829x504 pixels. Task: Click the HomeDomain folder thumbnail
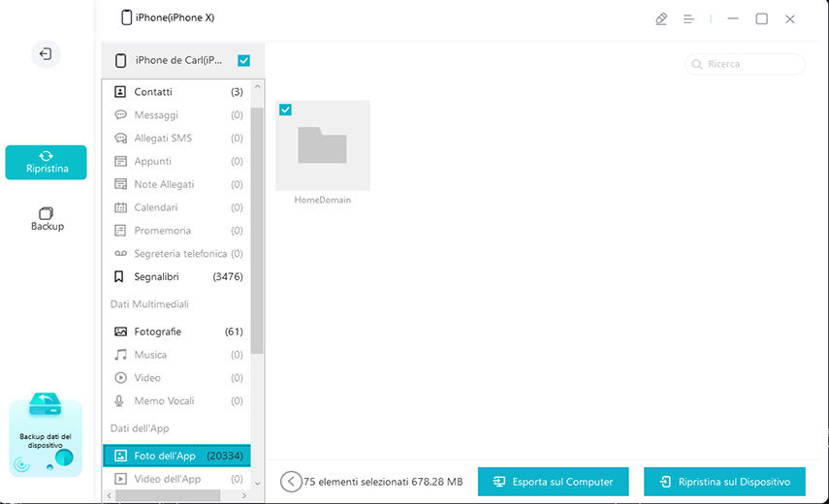(322, 145)
